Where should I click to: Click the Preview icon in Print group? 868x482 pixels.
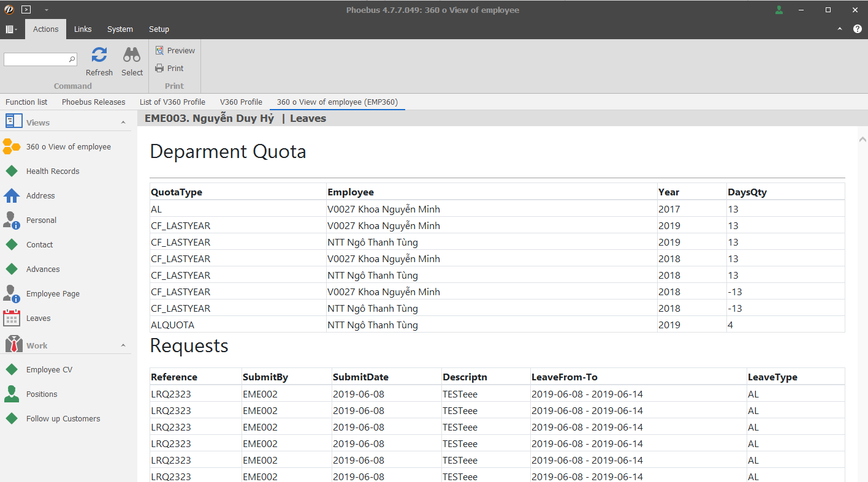[x=159, y=51]
